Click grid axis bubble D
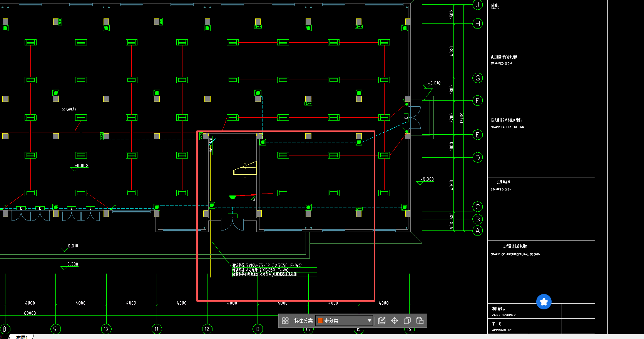Screen dimensions: 644x339 (x=478, y=157)
